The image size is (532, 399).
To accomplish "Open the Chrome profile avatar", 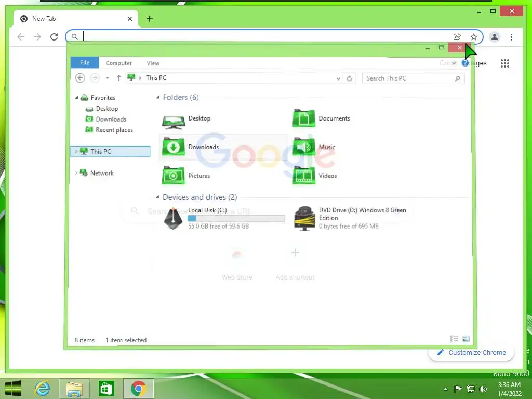I will pyautogui.click(x=495, y=37).
